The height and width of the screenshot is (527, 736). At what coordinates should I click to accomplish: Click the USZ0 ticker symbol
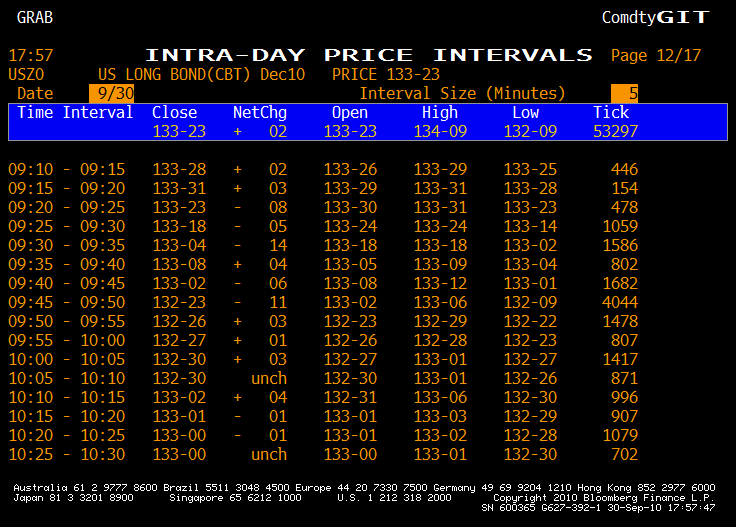(x=26, y=74)
